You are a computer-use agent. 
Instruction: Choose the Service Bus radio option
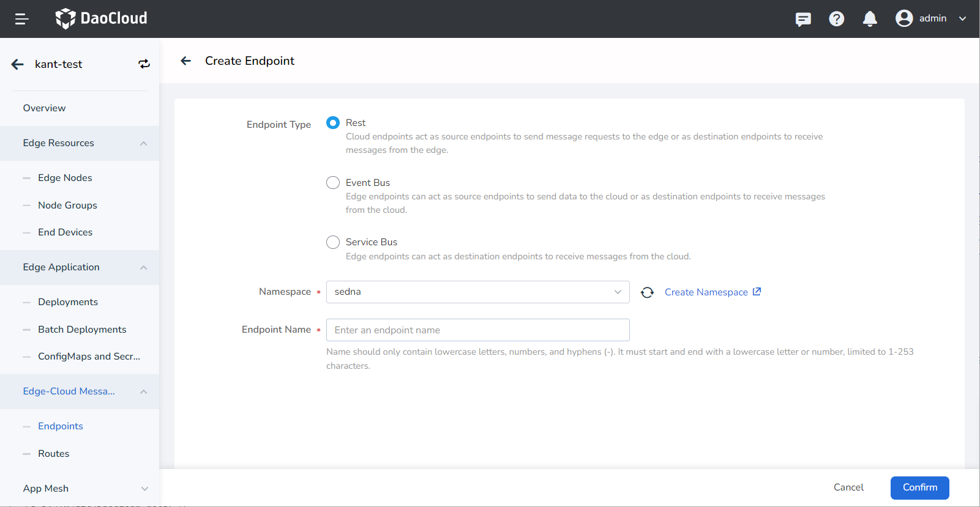333,242
